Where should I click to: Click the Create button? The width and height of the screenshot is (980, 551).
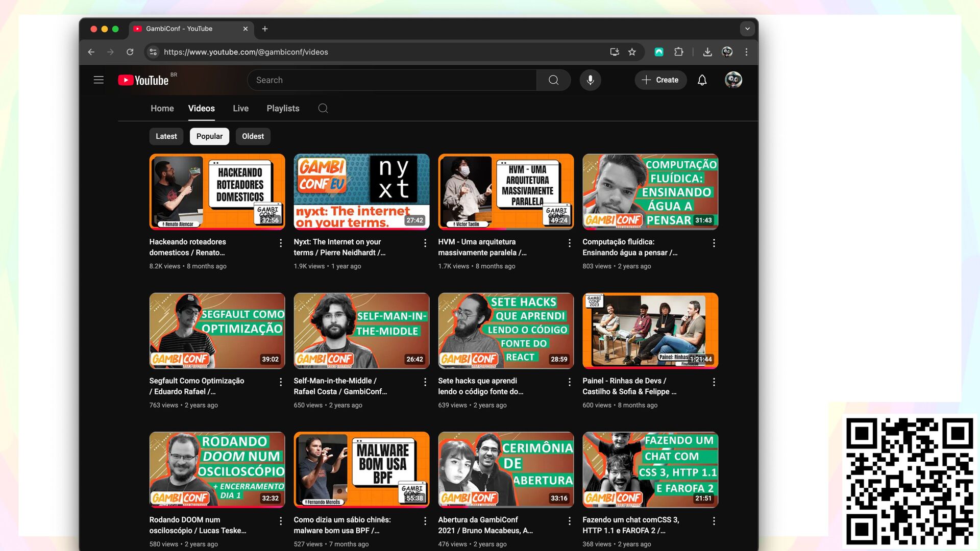coord(660,80)
